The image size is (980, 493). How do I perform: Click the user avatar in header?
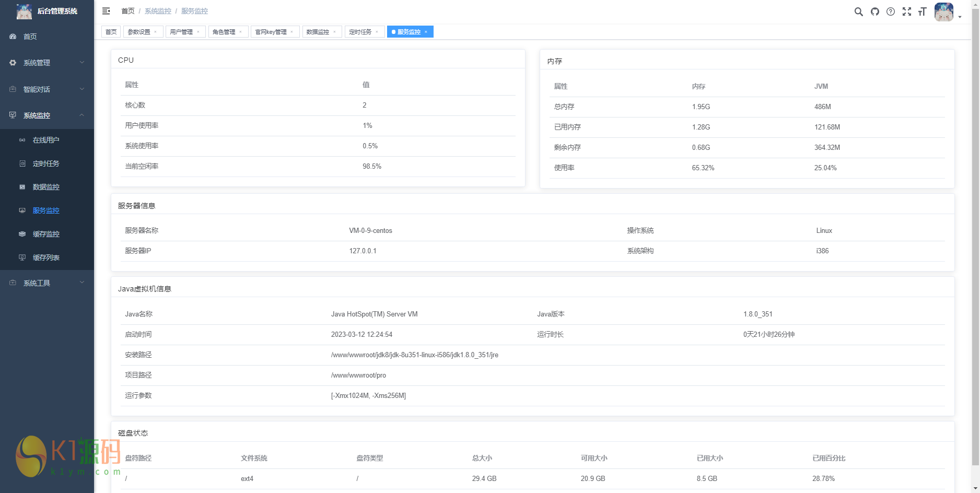943,11
